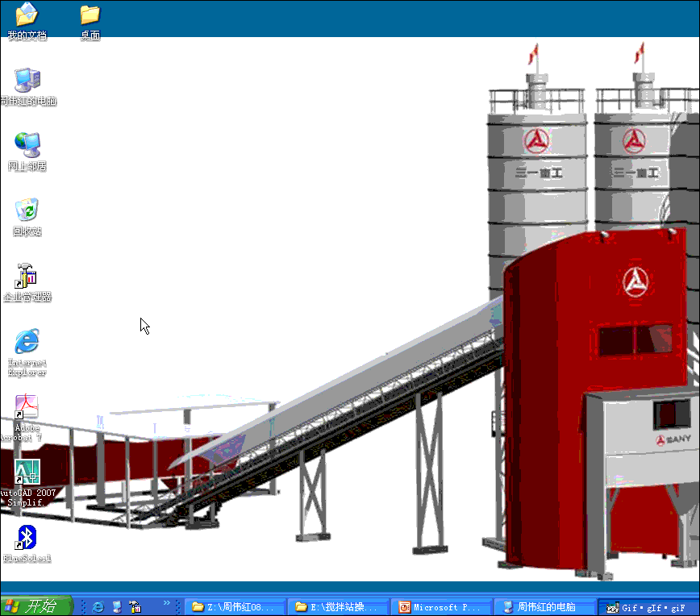Select the BlueSoleil Bluetooth shortcut
Viewport: 700px width, 616px height.
(x=27, y=544)
